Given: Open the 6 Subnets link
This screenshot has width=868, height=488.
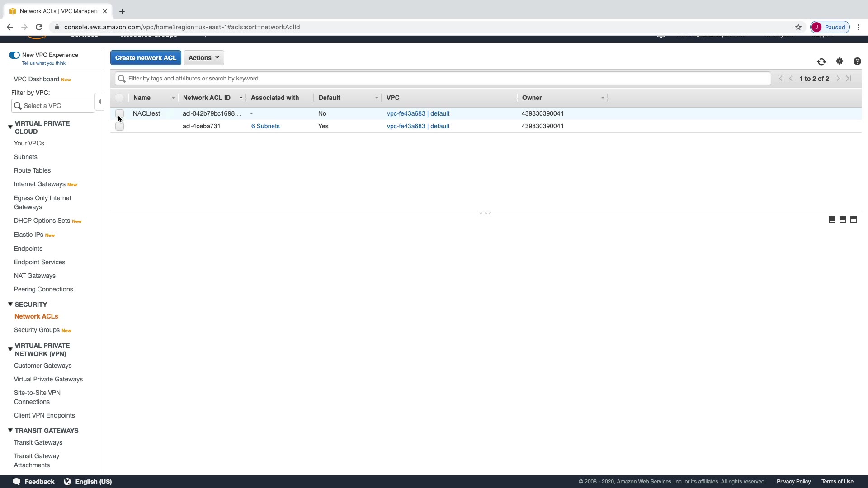Looking at the screenshot, I should [265, 126].
